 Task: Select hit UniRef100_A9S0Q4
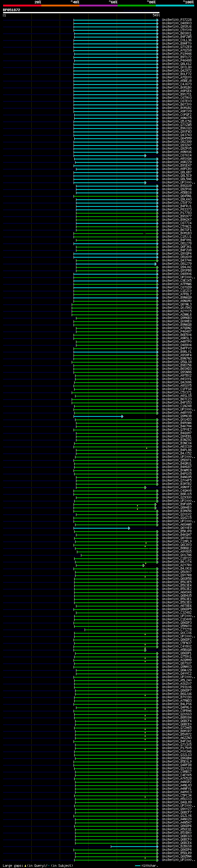click(177, 159)
